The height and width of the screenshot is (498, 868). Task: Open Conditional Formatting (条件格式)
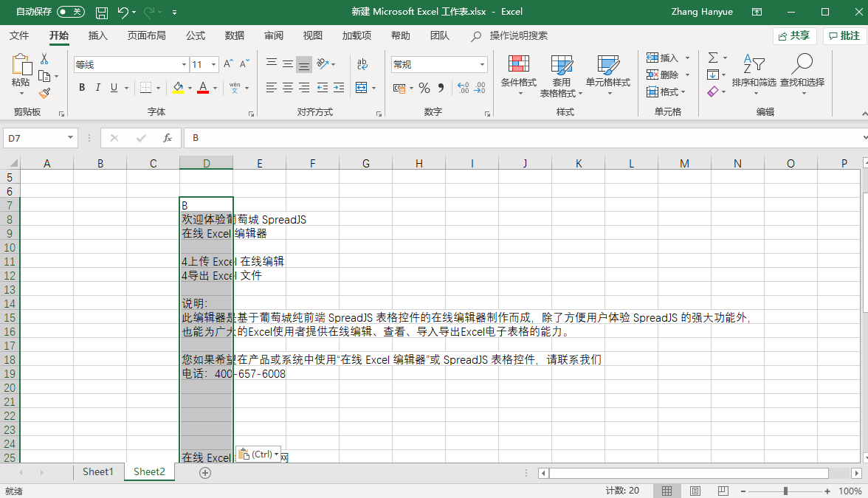[519, 74]
